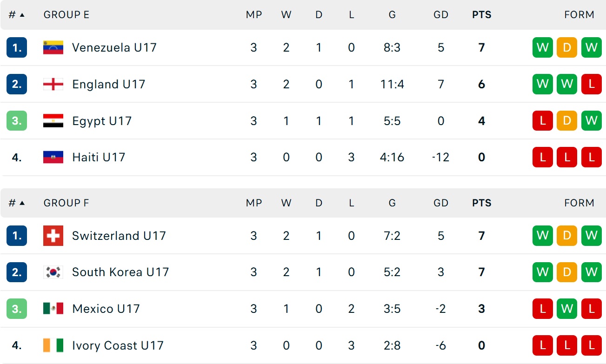
Task: Click the South Korea flag icon
Action: tap(53, 272)
